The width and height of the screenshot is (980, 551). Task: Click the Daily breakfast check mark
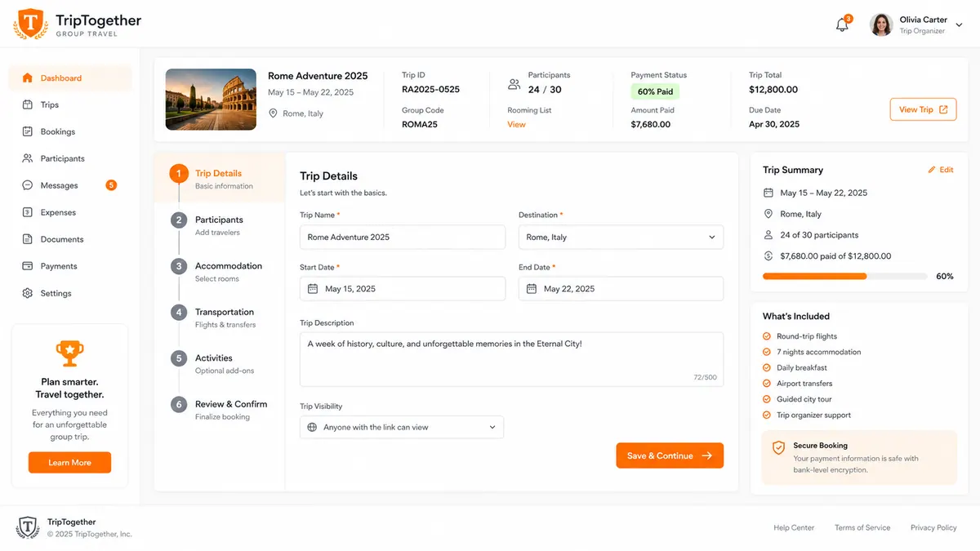[x=766, y=368]
